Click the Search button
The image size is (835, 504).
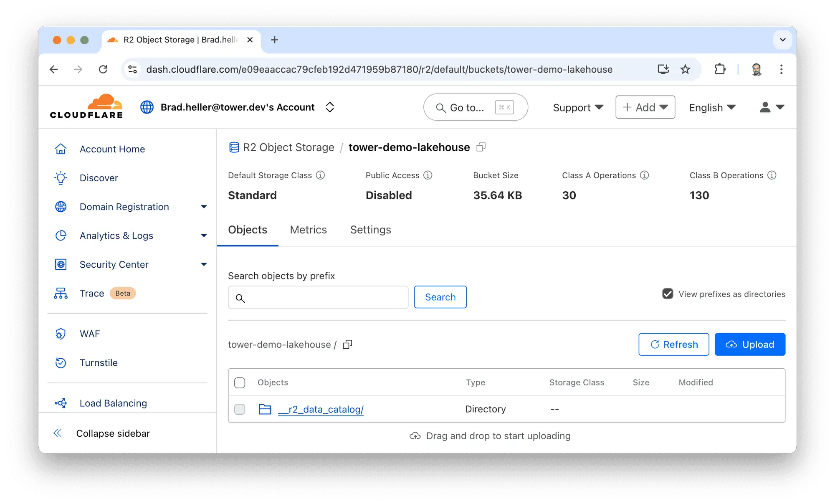click(440, 297)
